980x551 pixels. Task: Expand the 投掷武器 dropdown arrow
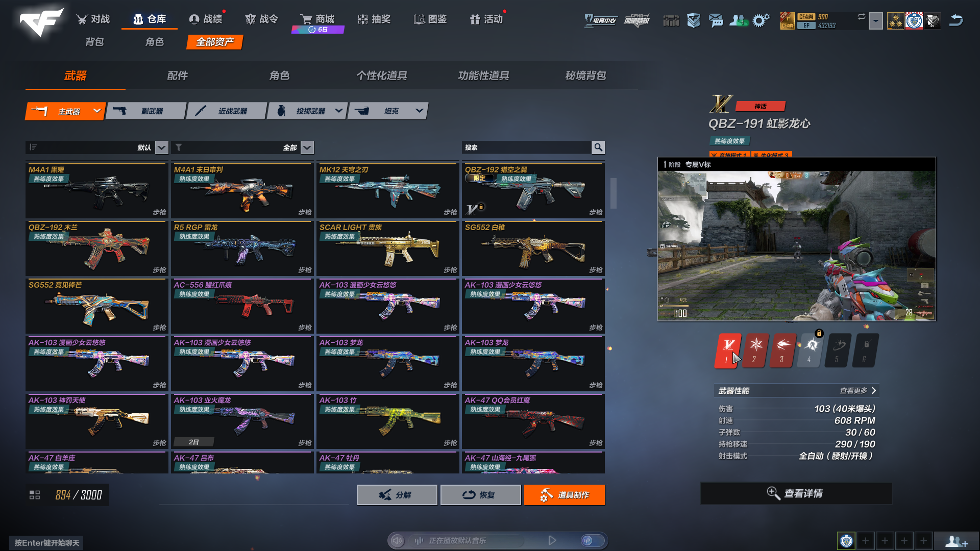[338, 111]
